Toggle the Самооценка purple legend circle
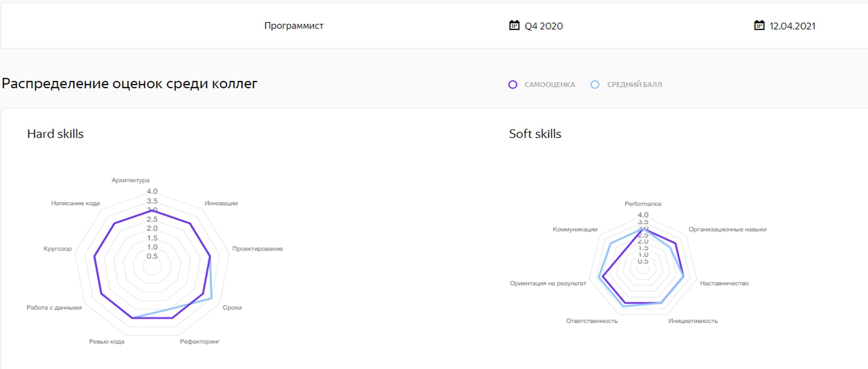 pos(512,84)
